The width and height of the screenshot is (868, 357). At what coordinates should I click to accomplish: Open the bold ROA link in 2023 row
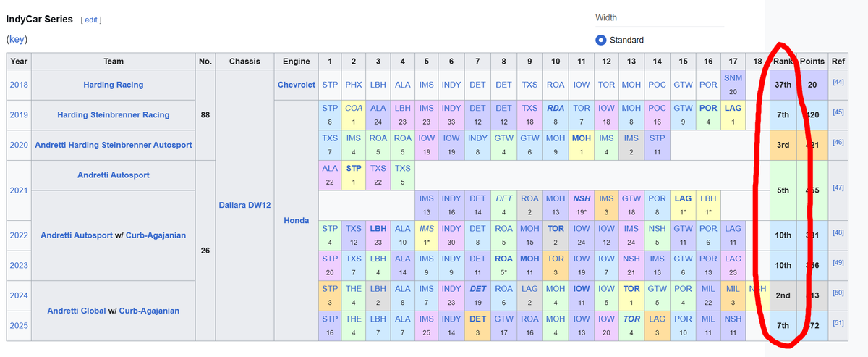coord(503,259)
